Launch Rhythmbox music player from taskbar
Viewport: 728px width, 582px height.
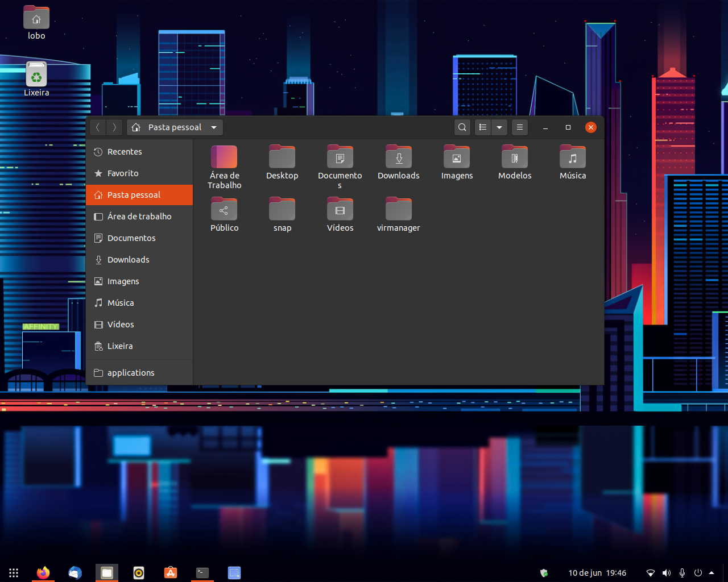click(x=139, y=572)
